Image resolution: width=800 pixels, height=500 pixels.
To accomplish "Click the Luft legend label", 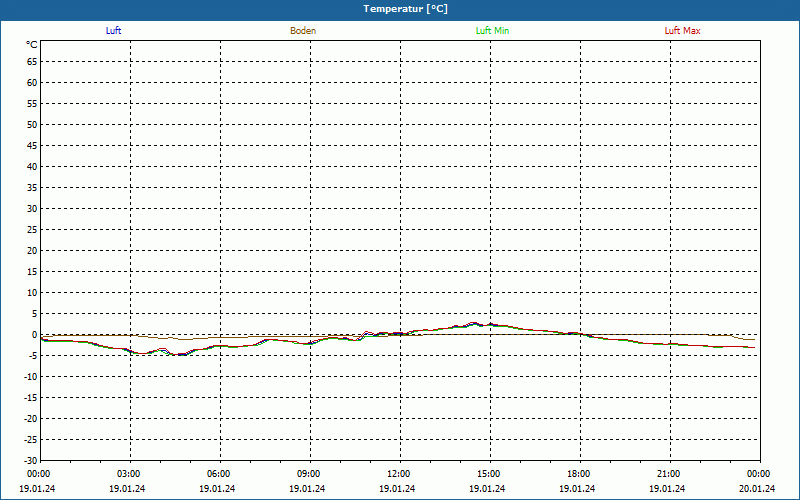I will [x=113, y=31].
